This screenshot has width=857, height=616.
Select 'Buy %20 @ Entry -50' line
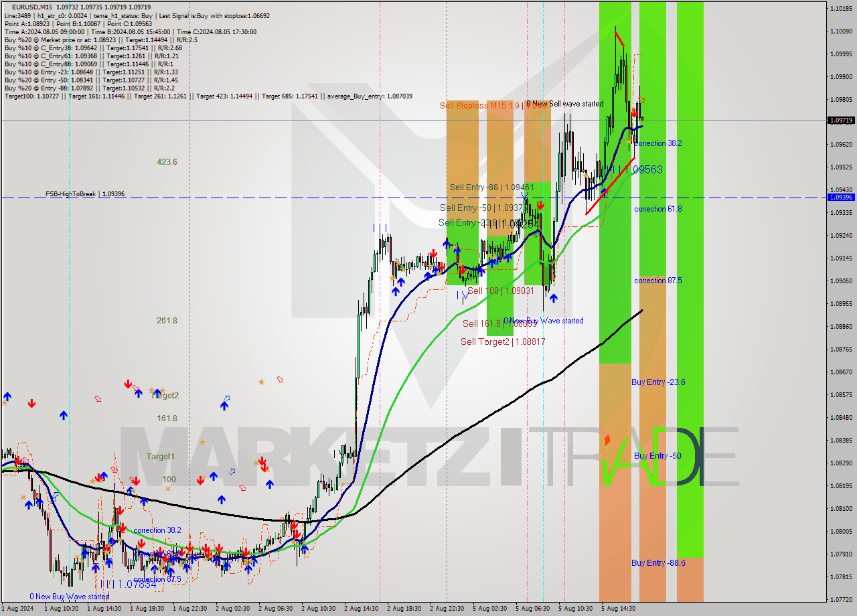pos(91,80)
